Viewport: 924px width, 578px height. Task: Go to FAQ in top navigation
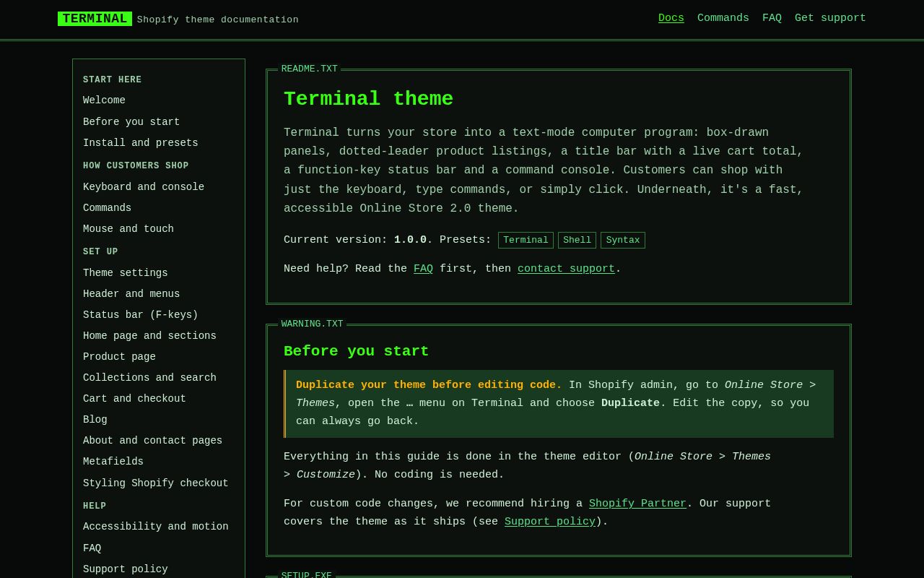772,18
